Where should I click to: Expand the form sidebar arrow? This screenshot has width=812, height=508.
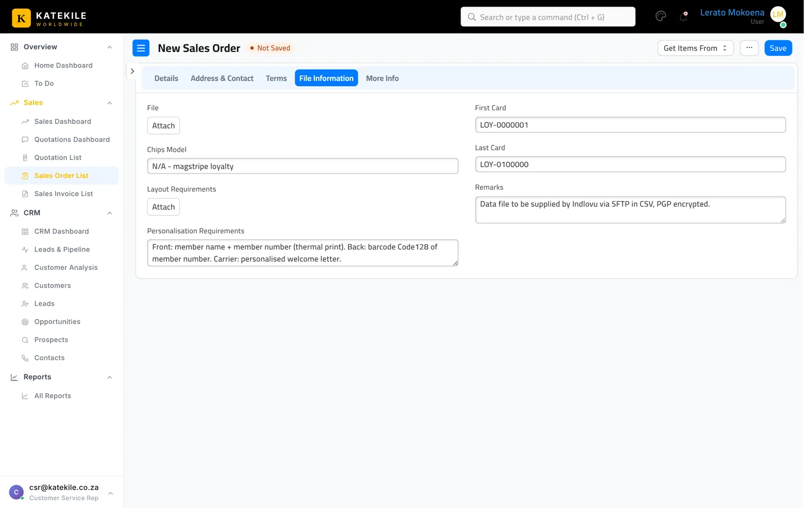[132, 71]
